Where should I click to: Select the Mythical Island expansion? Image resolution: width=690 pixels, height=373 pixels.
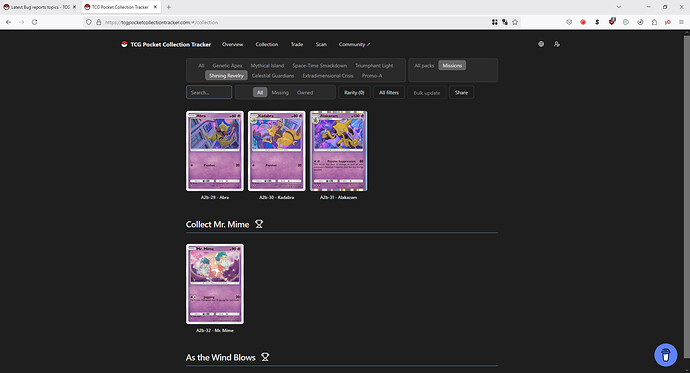(267, 66)
